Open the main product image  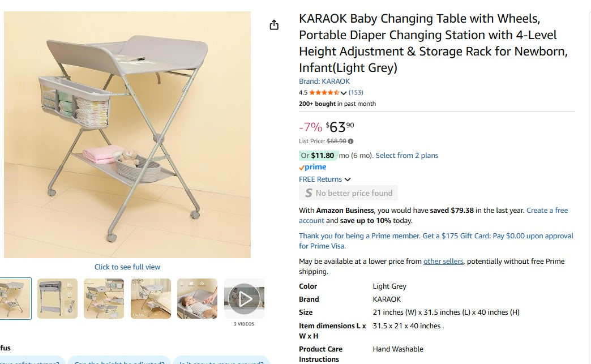click(127, 135)
